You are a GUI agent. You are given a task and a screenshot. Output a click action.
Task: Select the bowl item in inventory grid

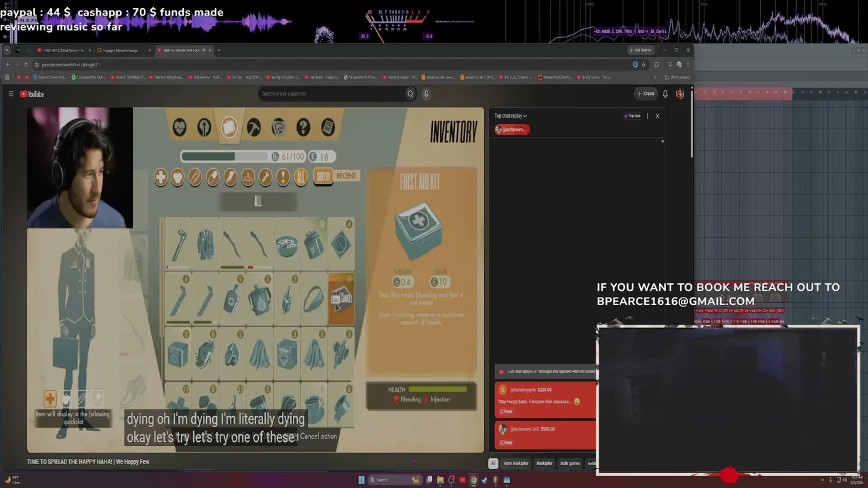286,243
